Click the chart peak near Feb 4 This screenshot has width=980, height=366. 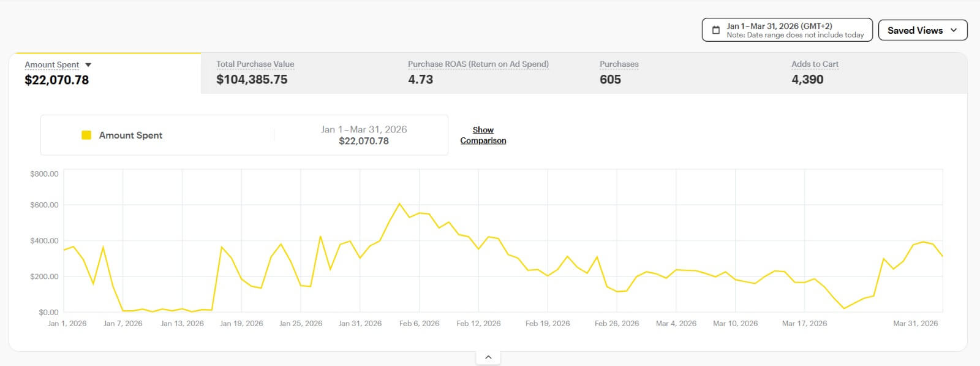coord(399,204)
